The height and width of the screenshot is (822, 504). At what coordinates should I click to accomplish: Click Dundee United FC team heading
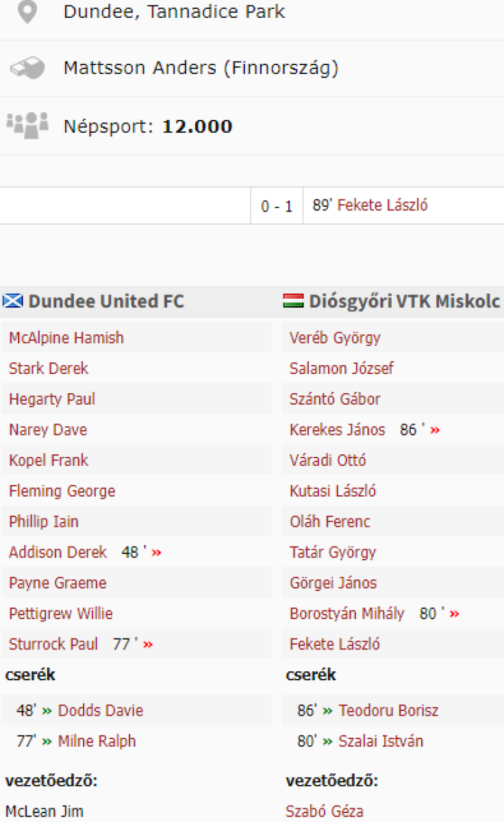(x=106, y=301)
